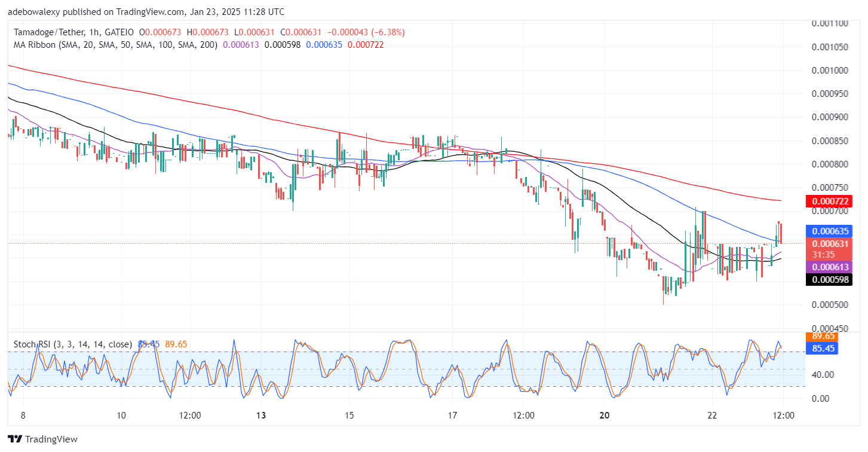The width and height of the screenshot is (868, 452).
Task: Click the 0.000500 price axis value
Action: (x=830, y=304)
